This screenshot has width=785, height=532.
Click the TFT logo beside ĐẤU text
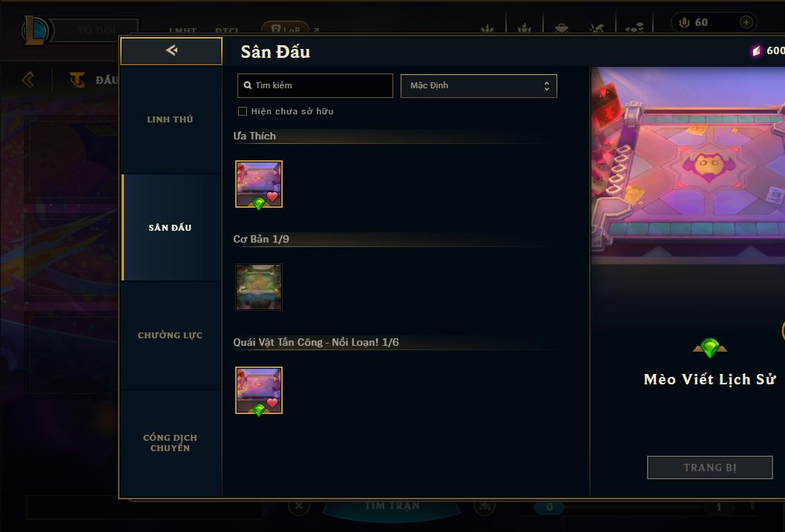tap(76, 79)
